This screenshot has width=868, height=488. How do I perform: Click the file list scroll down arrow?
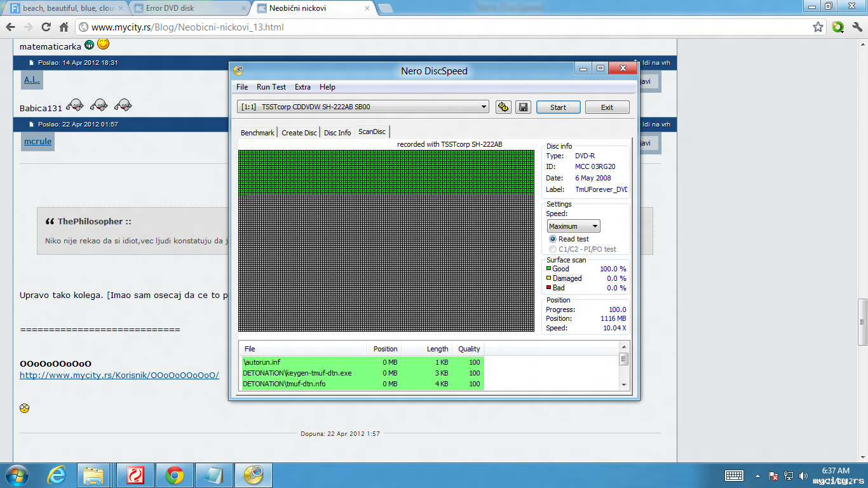[624, 384]
